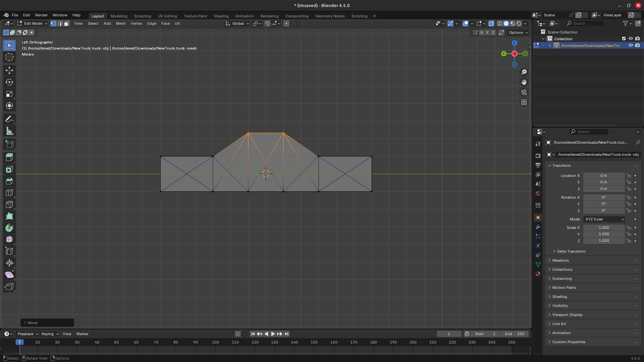The image size is (644, 362).
Task: Open the Mesh menu
Action: point(121,23)
